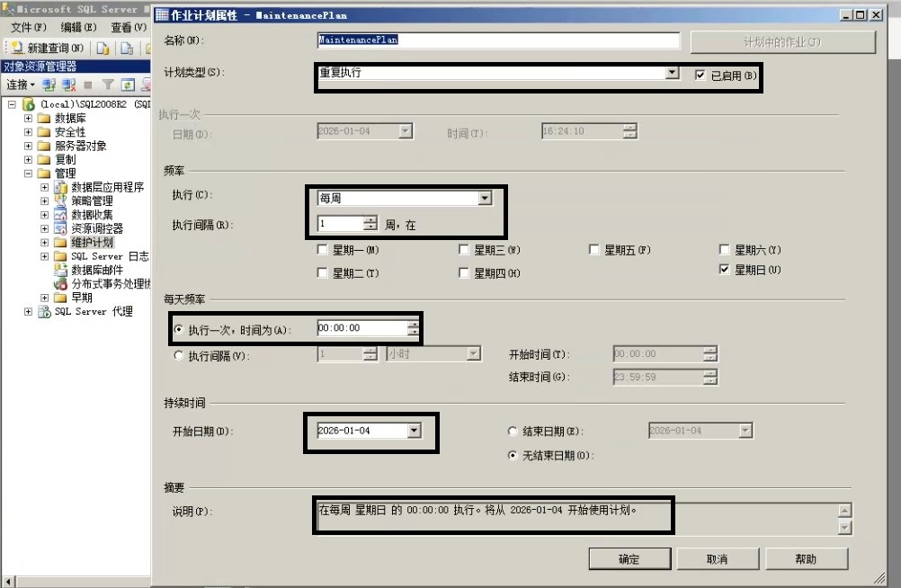Click the 确定 button

point(629,558)
